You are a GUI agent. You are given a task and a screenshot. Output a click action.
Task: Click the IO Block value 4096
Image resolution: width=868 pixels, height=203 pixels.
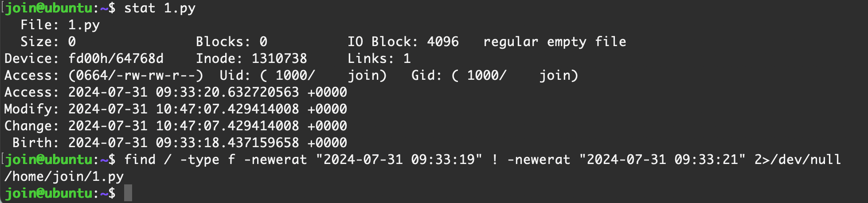[x=442, y=42]
